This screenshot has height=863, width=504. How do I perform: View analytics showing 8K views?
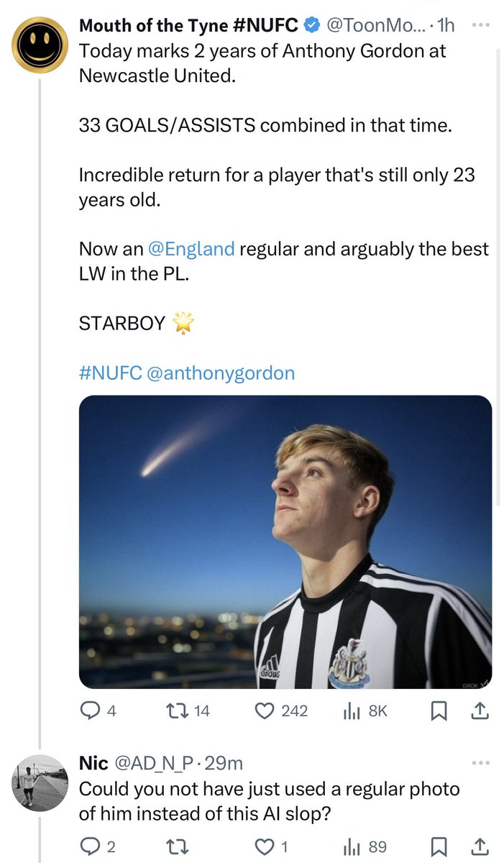pyautogui.click(x=366, y=711)
